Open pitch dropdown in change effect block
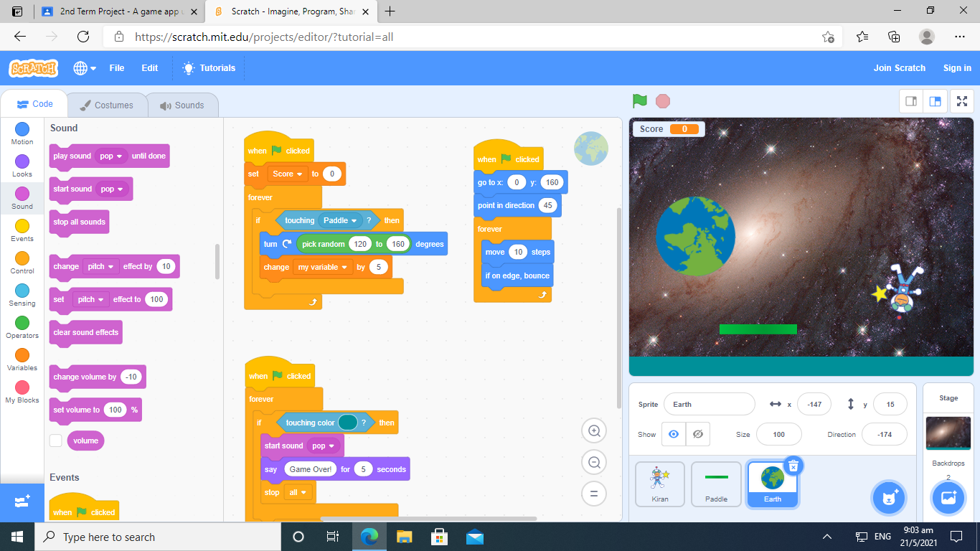The image size is (980, 551). (100, 266)
